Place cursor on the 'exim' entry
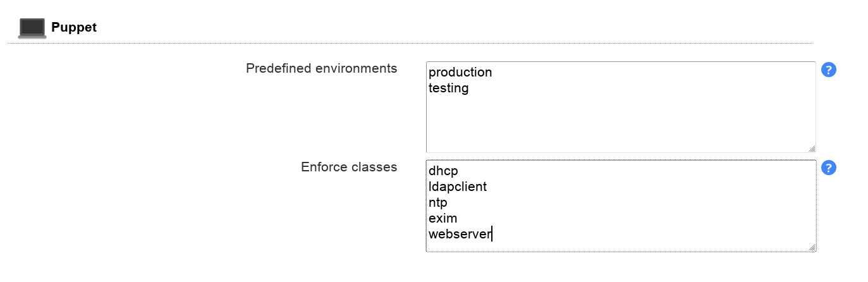The image size is (868, 282). point(443,218)
